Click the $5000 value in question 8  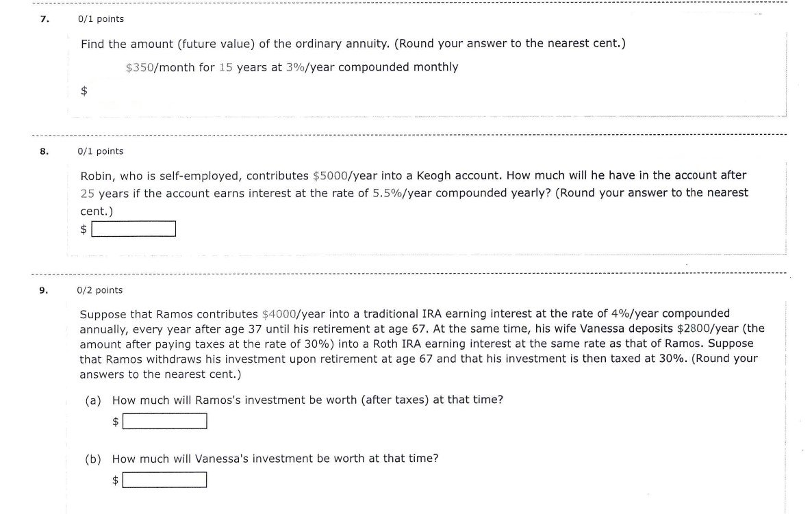(x=330, y=175)
